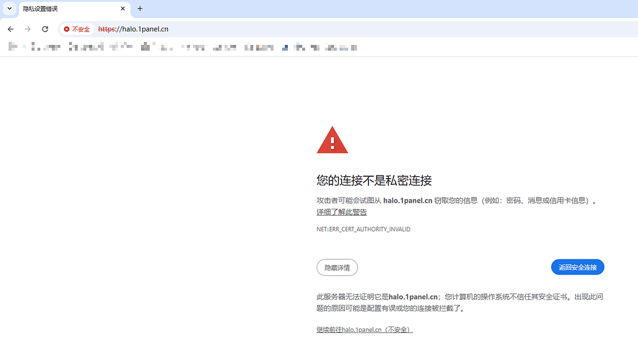This screenshot has height=364, width=638.
Task: Click the second bookmark on the bookmarks bar
Action: [x=34, y=46]
